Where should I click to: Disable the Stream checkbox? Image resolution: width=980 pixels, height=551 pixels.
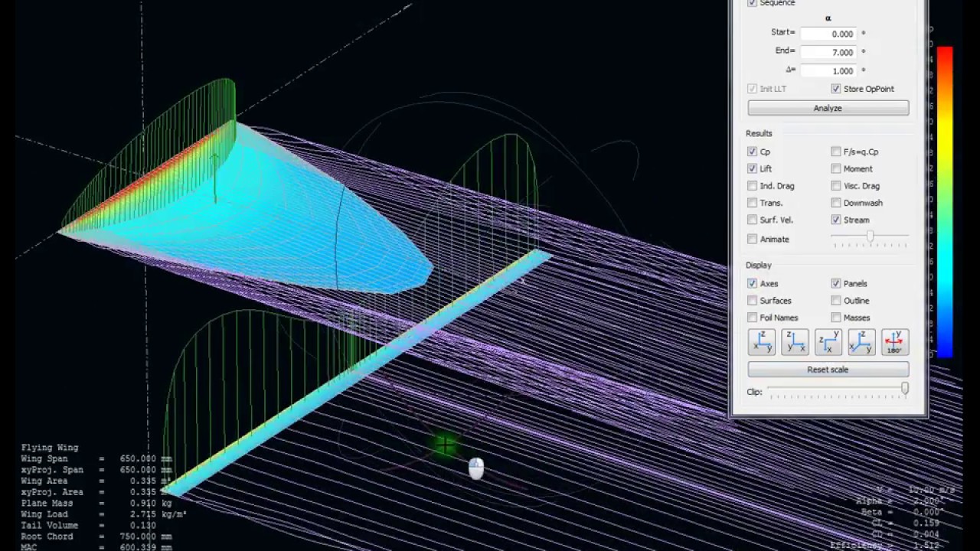coord(836,220)
